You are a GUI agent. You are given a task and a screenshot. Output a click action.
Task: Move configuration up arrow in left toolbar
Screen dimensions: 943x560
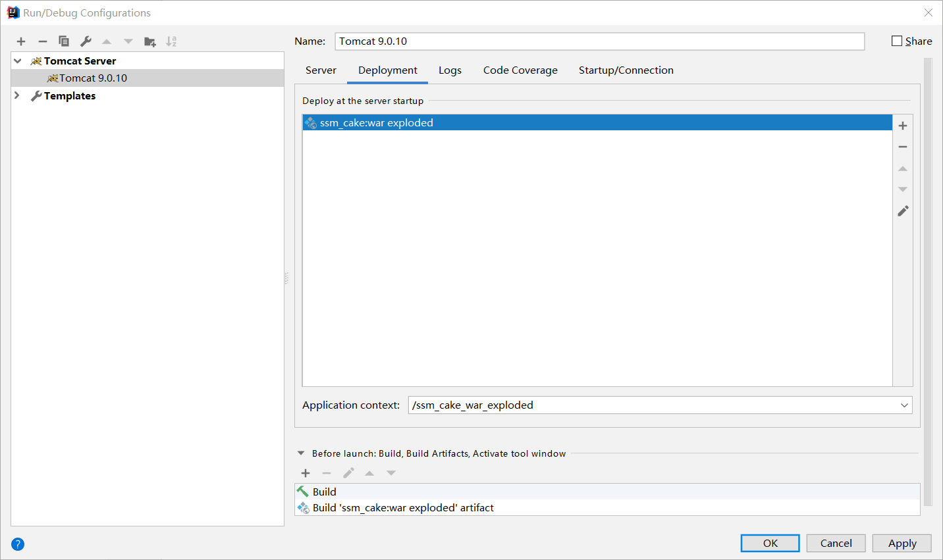click(x=107, y=41)
